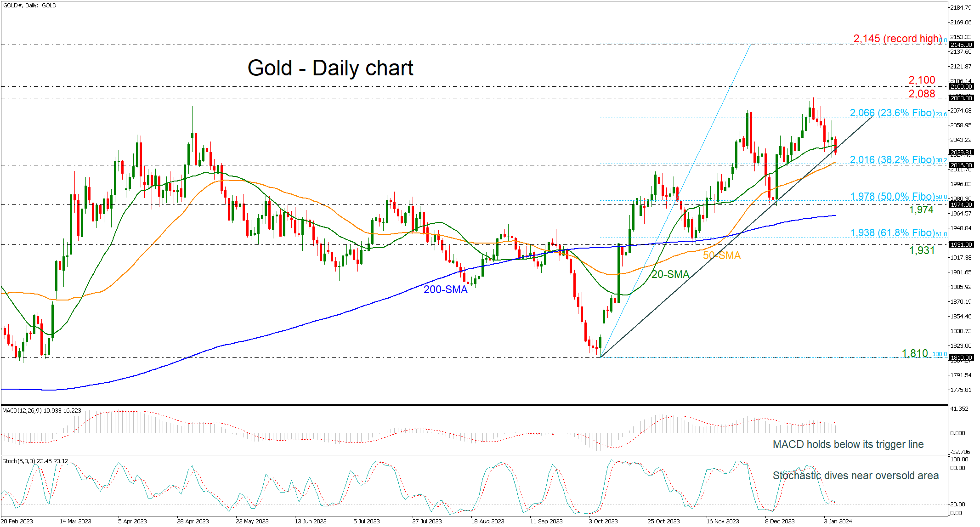Image resolution: width=980 pixels, height=527 pixels.
Task: Click the 1,810 support level label
Action: click(915, 353)
